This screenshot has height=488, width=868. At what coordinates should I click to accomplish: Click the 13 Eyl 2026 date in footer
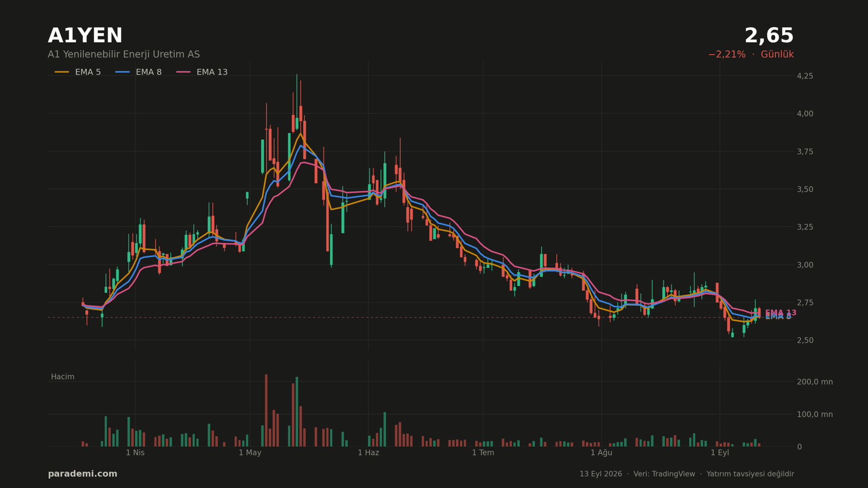(601, 474)
